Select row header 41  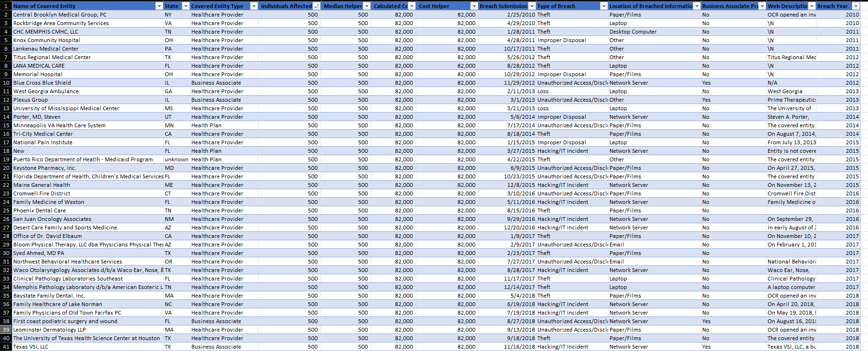(x=6, y=347)
